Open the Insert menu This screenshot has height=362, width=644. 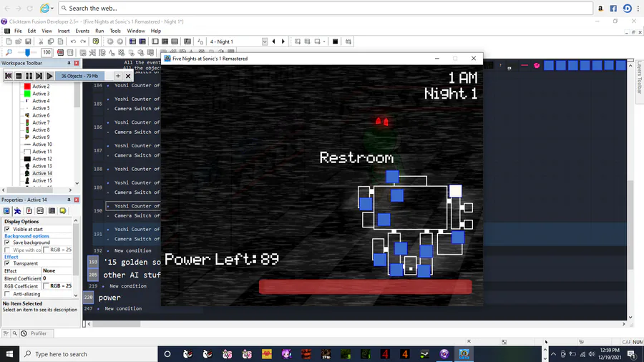click(63, 31)
